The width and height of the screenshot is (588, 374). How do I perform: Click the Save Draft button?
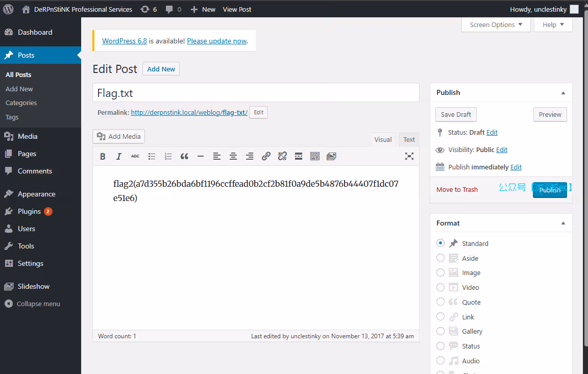click(x=456, y=115)
